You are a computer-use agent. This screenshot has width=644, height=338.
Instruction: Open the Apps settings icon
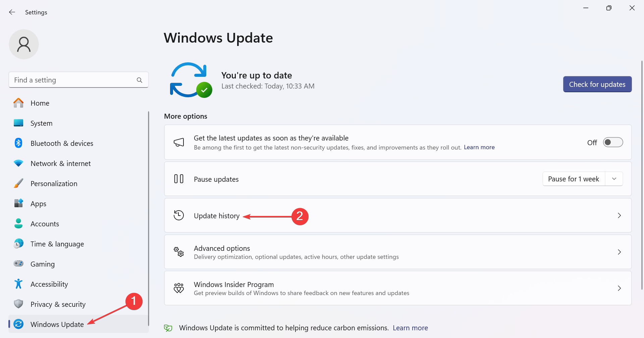[x=18, y=204]
